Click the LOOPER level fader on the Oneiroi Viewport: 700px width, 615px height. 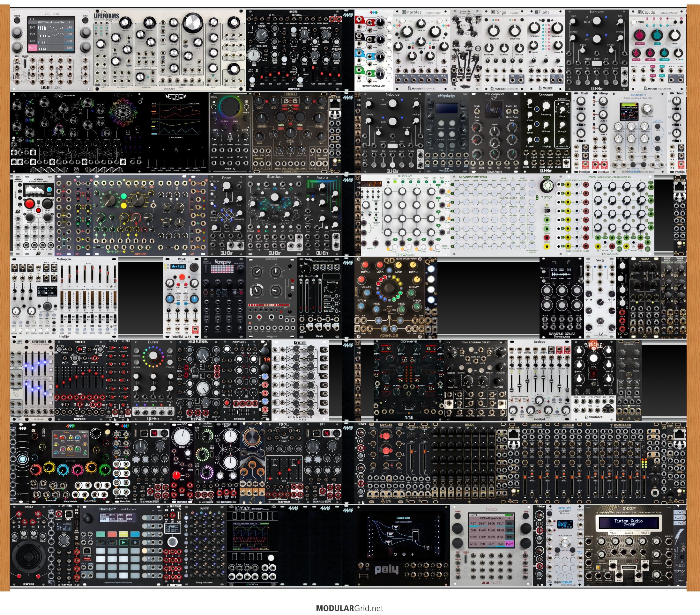(262, 75)
